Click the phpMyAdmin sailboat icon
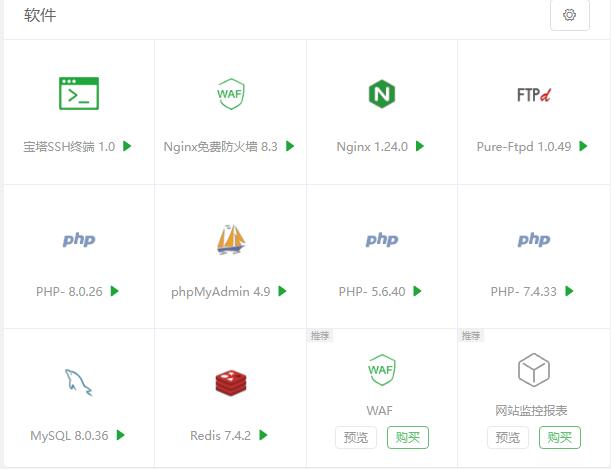The image size is (611, 469). coord(231,240)
